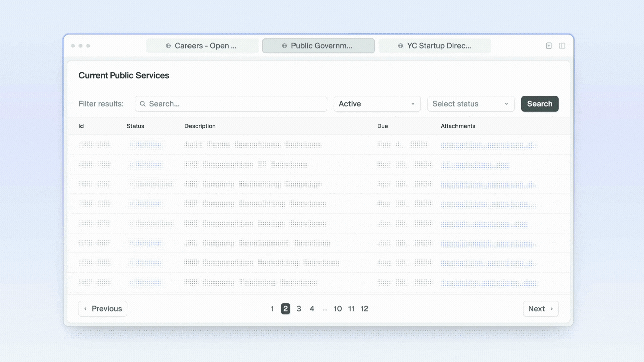Open first row's attachment link
The image size is (644, 362).
point(488,145)
